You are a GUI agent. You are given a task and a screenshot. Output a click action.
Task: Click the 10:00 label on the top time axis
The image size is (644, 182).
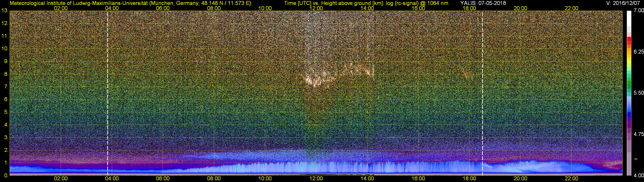coord(265,8)
